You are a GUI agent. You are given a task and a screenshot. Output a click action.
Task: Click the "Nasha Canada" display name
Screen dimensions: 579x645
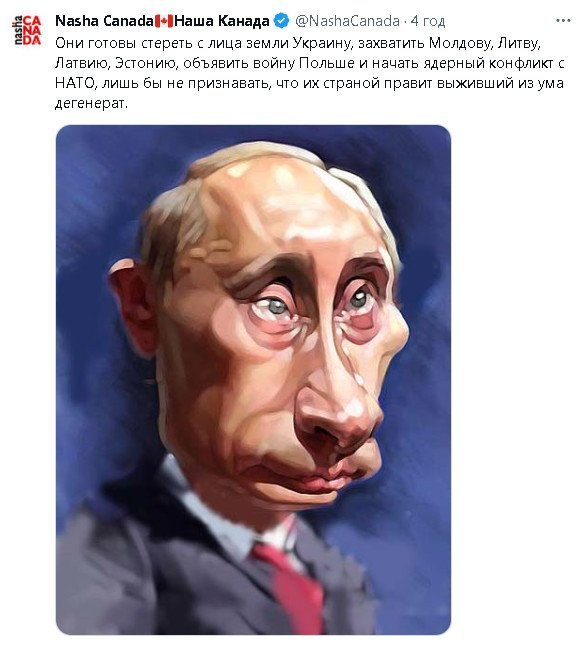point(104,21)
